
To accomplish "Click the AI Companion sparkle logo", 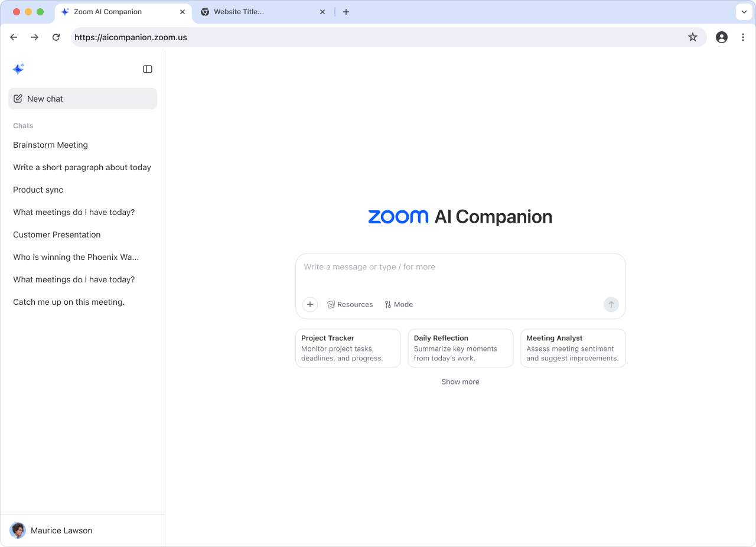I will [x=18, y=69].
